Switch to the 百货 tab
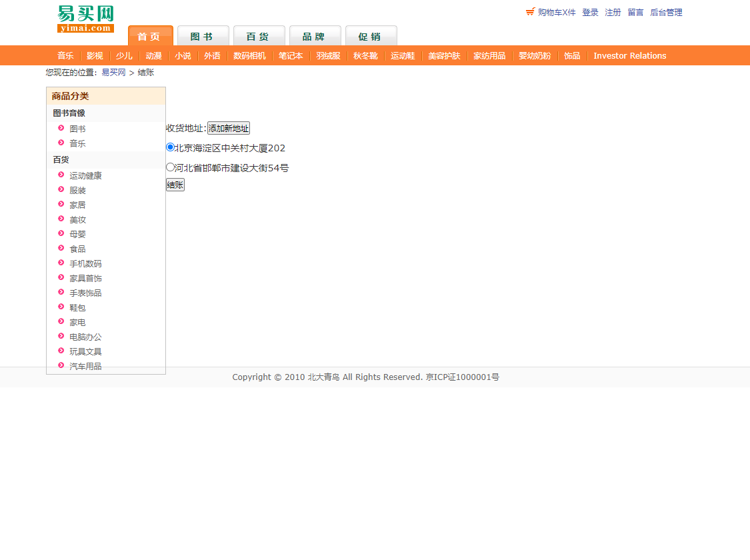The width and height of the screenshot is (750, 560). coord(259,36)
